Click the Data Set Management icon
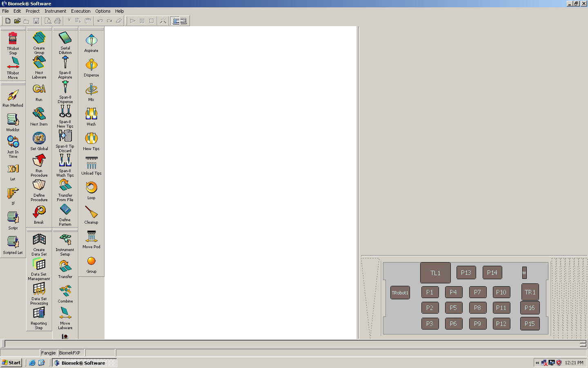 [39, 269]
